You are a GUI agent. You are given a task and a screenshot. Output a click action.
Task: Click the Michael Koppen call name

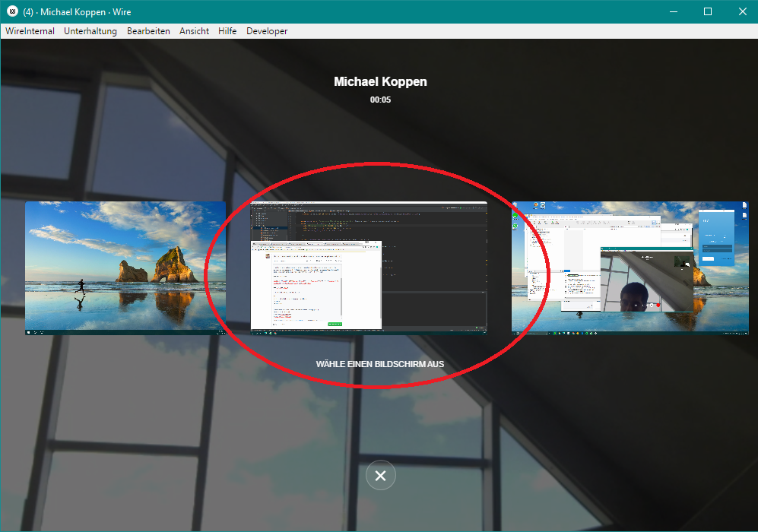(x=380, y=81)
